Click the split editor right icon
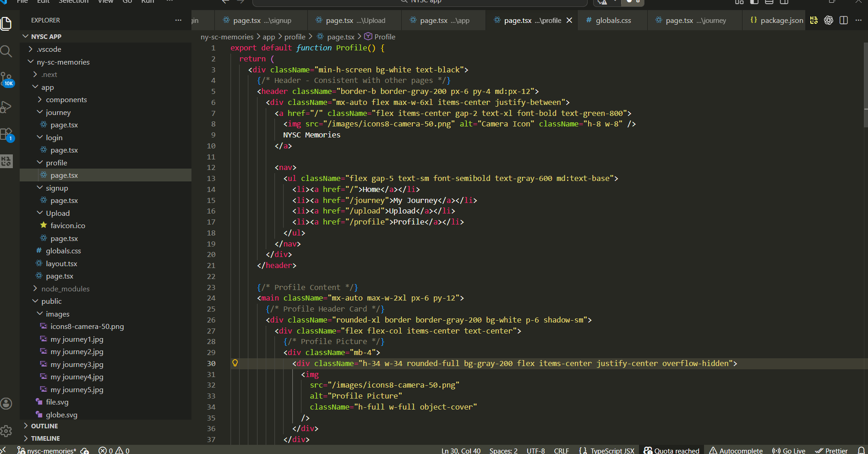The width and height of the screenshot is (868, 454). coord(844,20)
